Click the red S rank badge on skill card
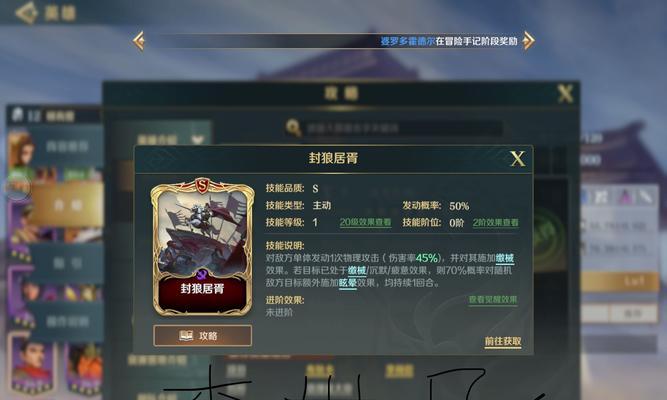 click(x=202, y=186)
